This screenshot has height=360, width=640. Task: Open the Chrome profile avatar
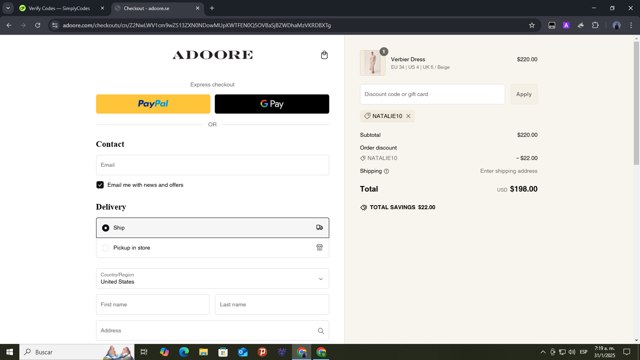[x=616, y=25]
